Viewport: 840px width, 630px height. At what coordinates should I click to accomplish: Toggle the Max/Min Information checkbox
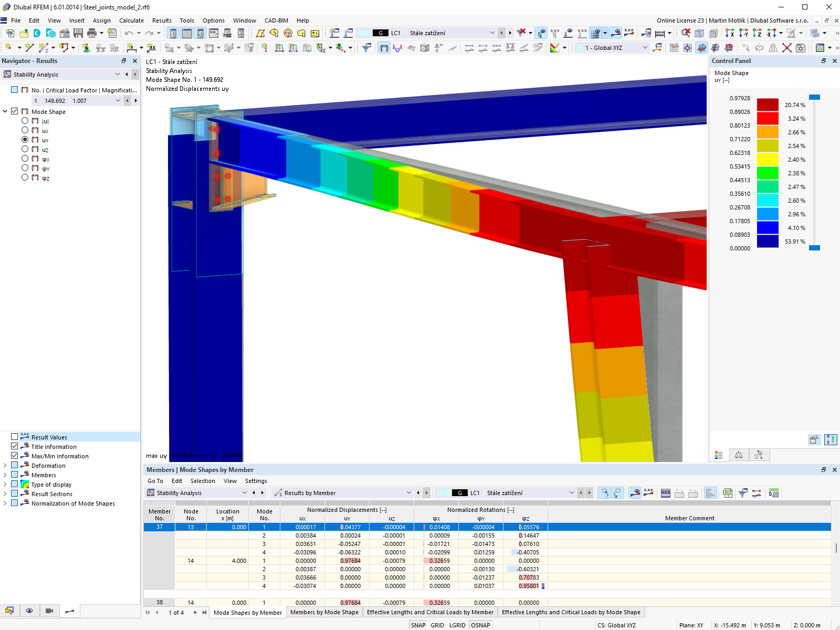pos(15,456)
